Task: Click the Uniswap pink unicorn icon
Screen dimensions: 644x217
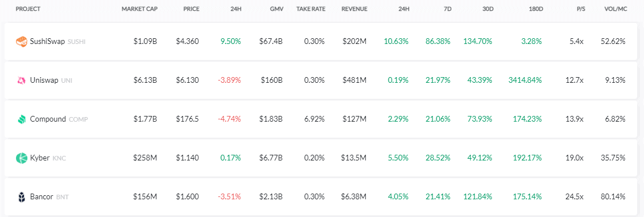Action: pos(21,81)
